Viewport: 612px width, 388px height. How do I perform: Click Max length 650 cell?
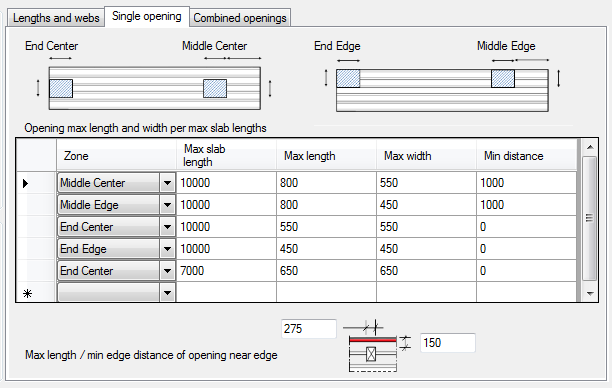(x=326, y=271)
